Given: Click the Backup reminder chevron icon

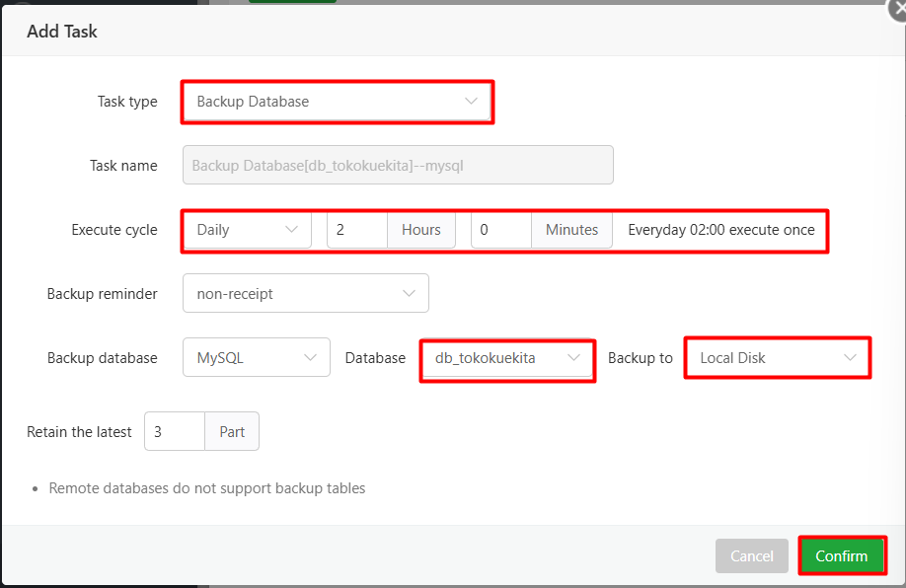Looking at the screenshot, I should tap(409, 293).
